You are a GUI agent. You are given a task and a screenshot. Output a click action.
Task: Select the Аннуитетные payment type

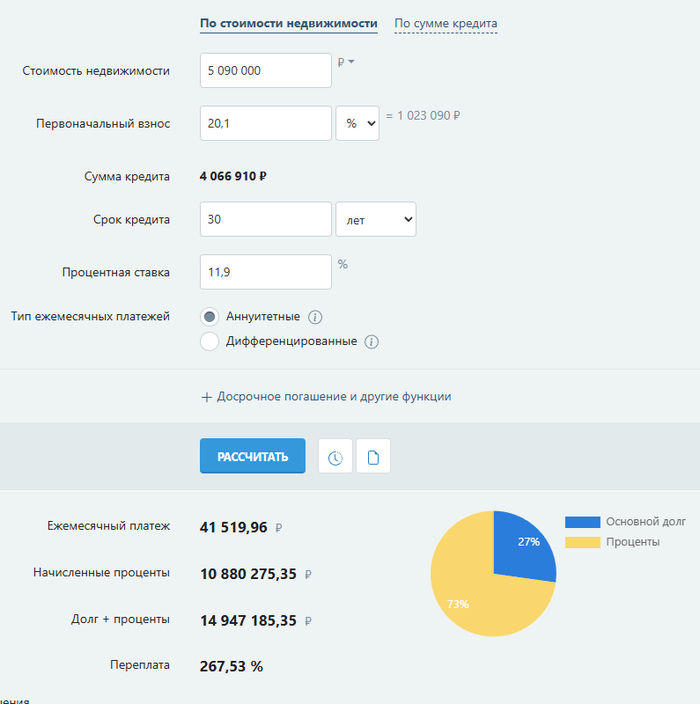[210, 317]
